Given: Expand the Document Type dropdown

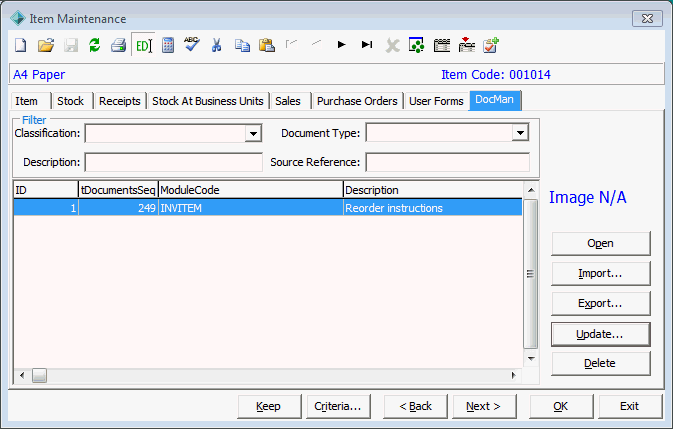Looking at the screenshot, I should 520,133.
